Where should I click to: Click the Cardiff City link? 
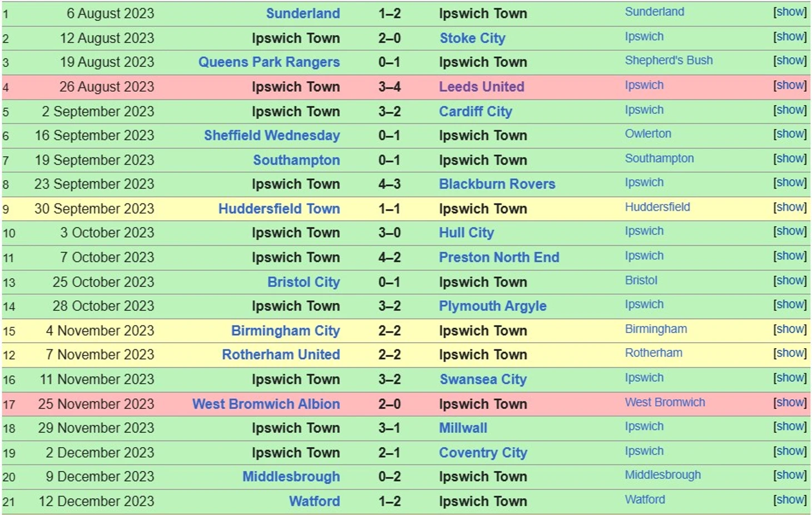(475, 111)
